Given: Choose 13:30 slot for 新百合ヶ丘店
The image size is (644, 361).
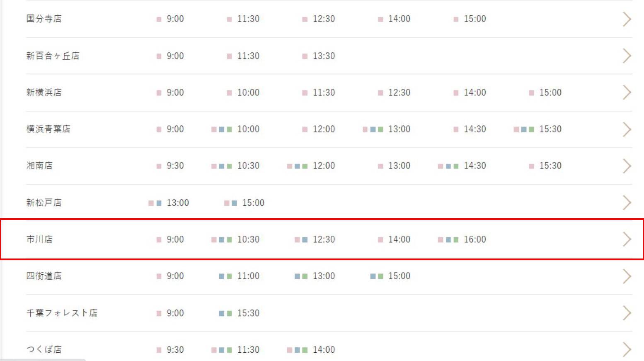Looking at the screenshot, I should [x=324, y=56].
